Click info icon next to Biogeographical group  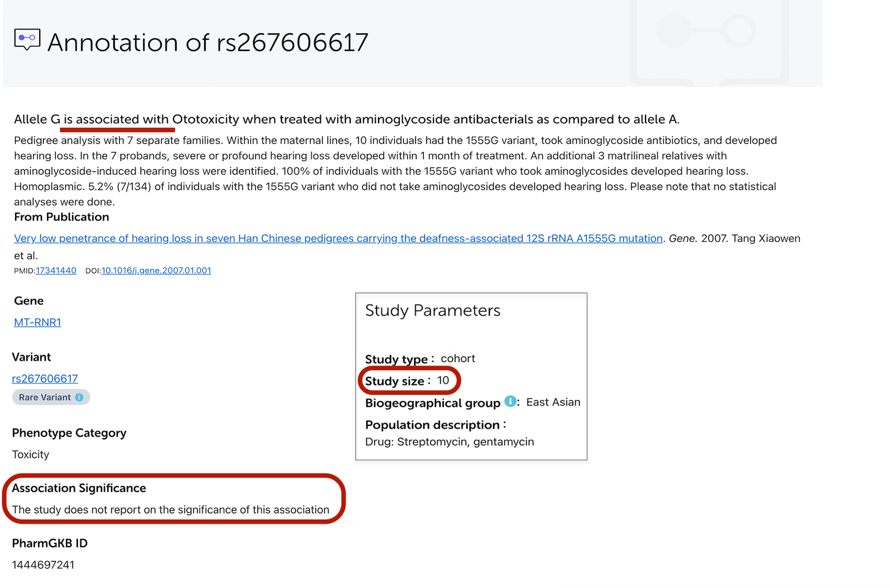510,402
